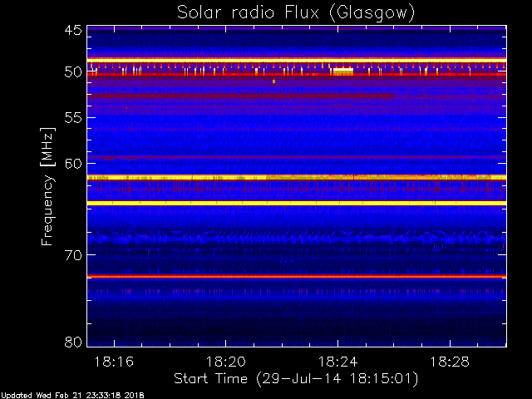Screen dimensions: 532x399
Task: Click the 18:16 time tick label
Action: [114, 362]
